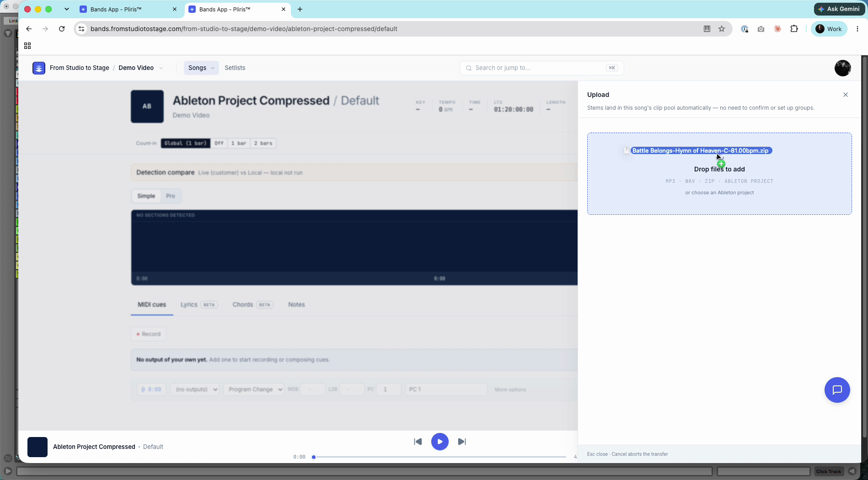
Task: Switch to Simple view mode
Action: click(146, 196)
